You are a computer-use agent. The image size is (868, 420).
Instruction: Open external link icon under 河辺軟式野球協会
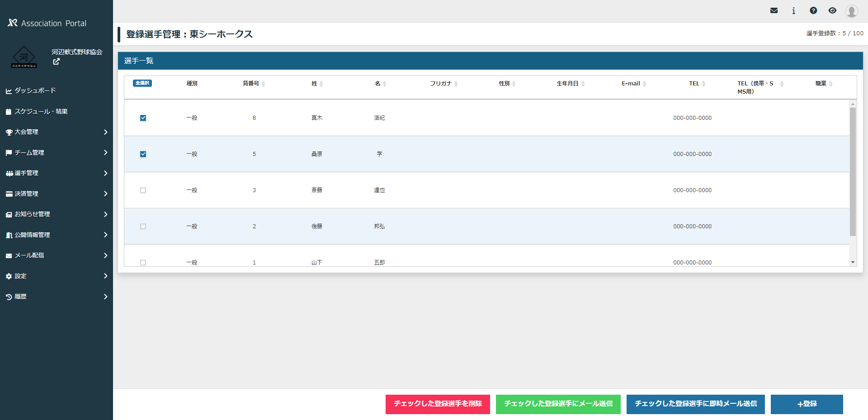coord(56,61)
